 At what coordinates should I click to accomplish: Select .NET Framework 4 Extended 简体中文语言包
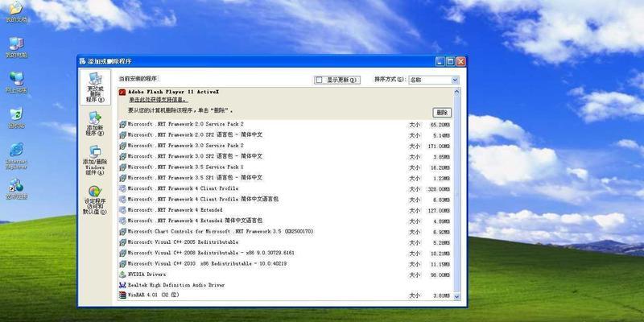coord(286,221)
